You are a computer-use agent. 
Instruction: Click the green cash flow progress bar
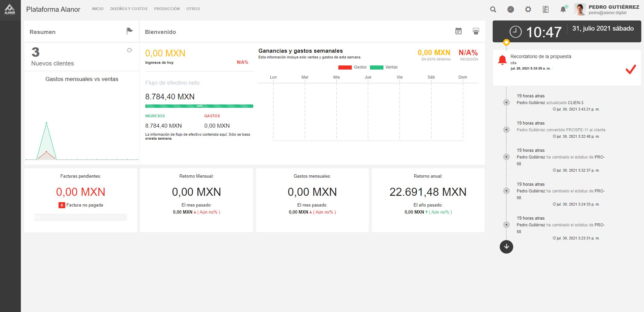[199, 106]
